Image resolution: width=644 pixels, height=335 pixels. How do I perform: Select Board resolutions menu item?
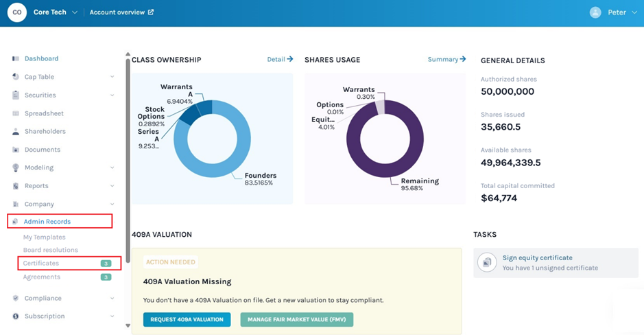(x=51, y=250)
